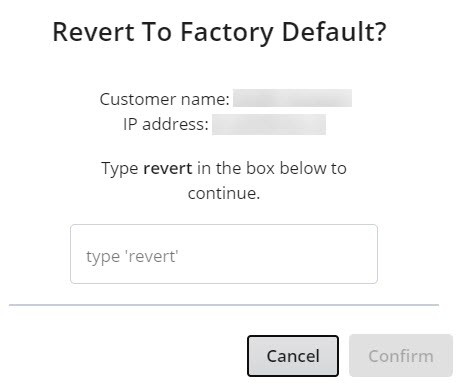Click the question mark ending the title
The width and height of the screenshot is (475, 391).
380,32
